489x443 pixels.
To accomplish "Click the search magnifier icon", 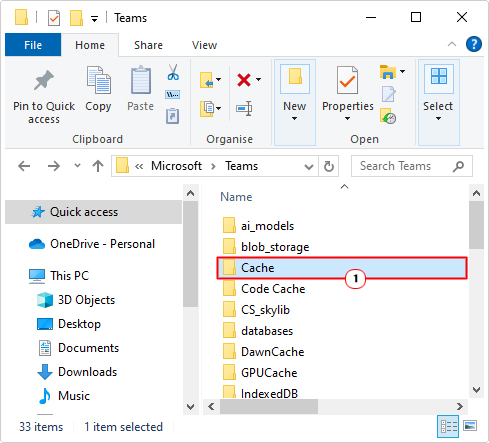I will coord(458,166).
